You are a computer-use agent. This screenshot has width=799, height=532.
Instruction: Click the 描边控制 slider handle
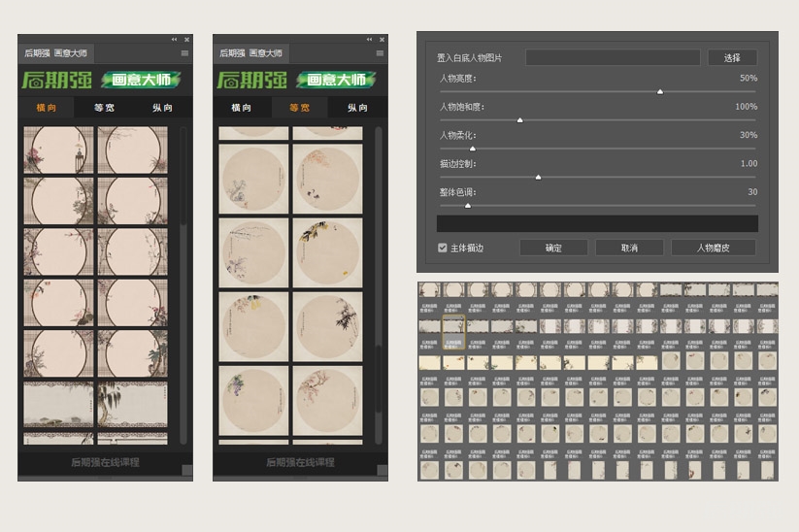coord(538,178)
